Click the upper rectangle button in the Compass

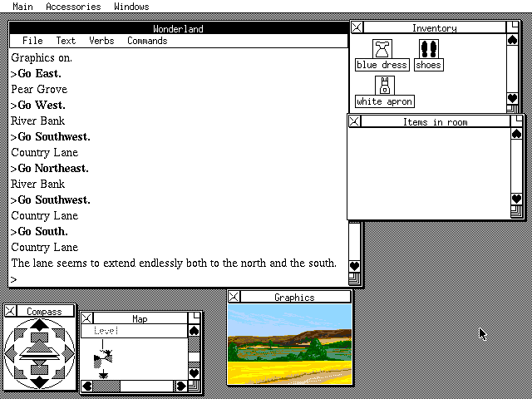(39, 337)
